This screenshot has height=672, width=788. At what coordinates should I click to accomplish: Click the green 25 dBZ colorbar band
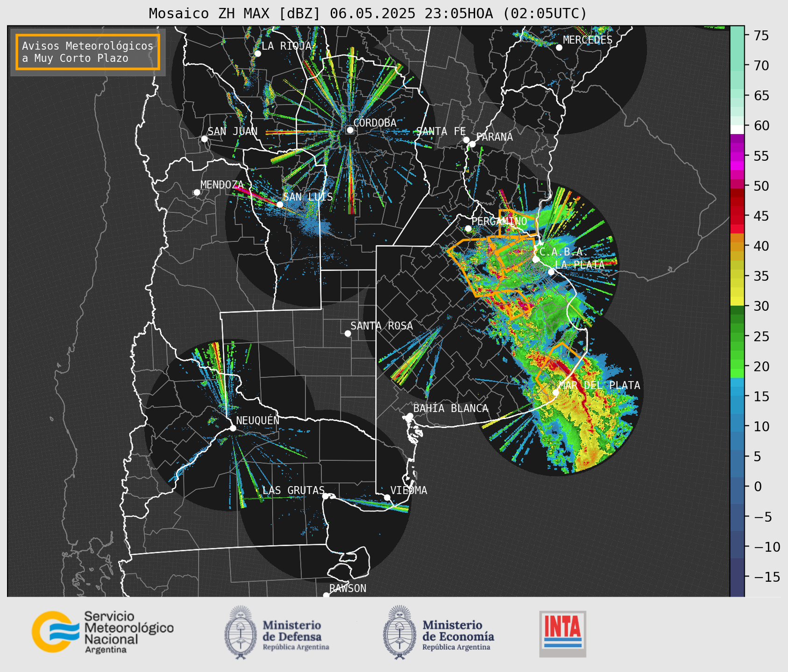737,336
